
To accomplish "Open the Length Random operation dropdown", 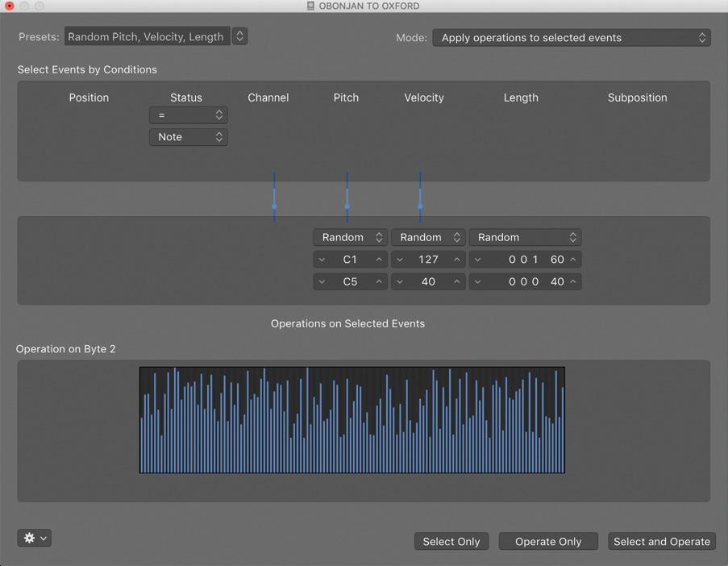I will tap(525, 238).
